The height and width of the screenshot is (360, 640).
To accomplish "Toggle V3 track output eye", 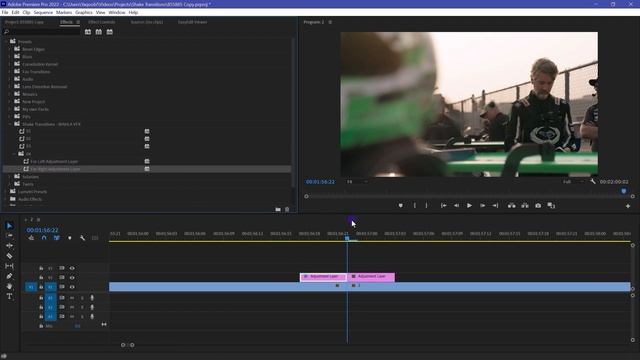I will (72, 268).
